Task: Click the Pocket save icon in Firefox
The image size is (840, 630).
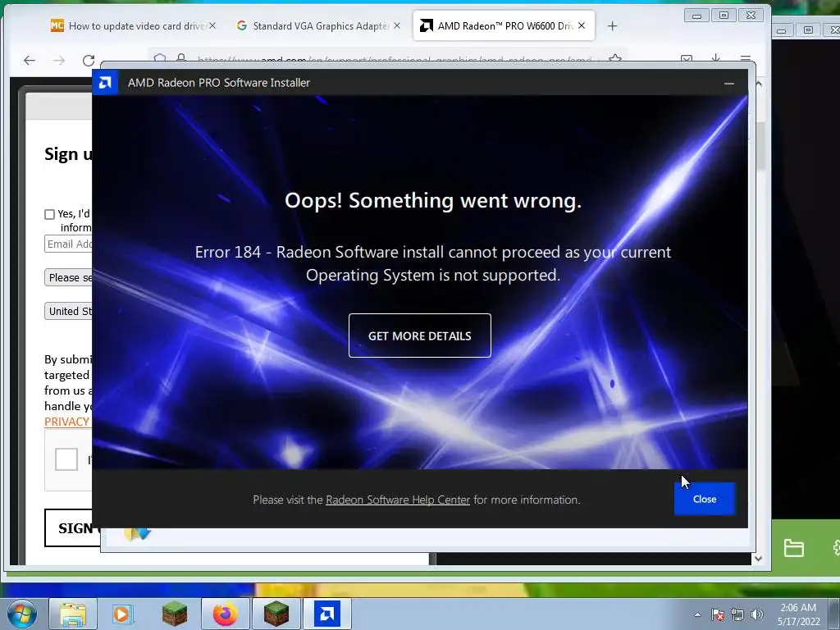Action: tap(687, 58)
